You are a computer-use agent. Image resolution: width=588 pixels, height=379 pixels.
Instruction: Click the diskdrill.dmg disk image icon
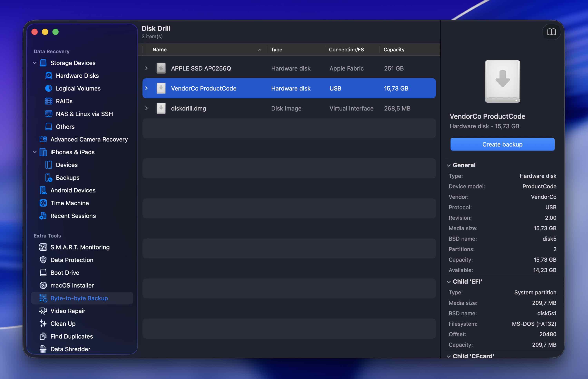pyautogui.click(x=161, y=108)
